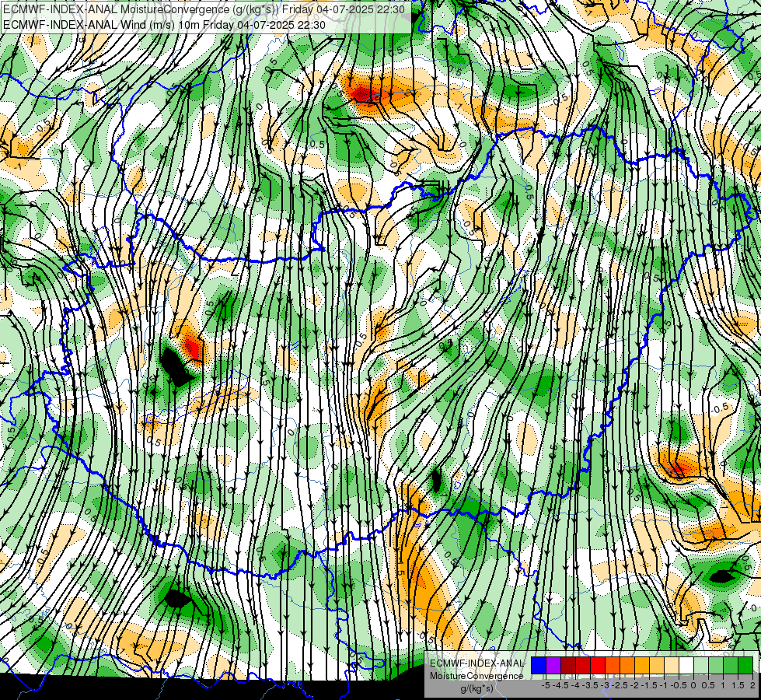Image resolution: width=761 pixels, height=700 pixels.
Task: Click the purple legend swatch
Action: click(553, 665)
